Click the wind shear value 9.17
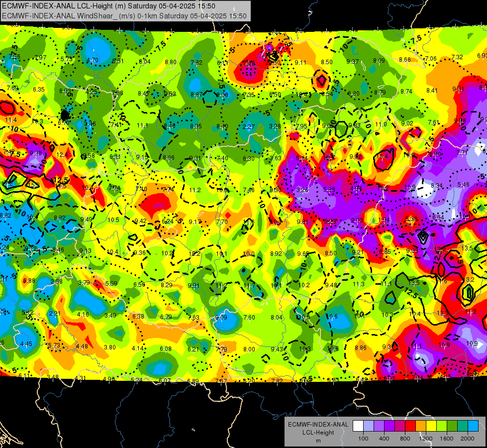The image size is (487, 448). click(195, 222)
